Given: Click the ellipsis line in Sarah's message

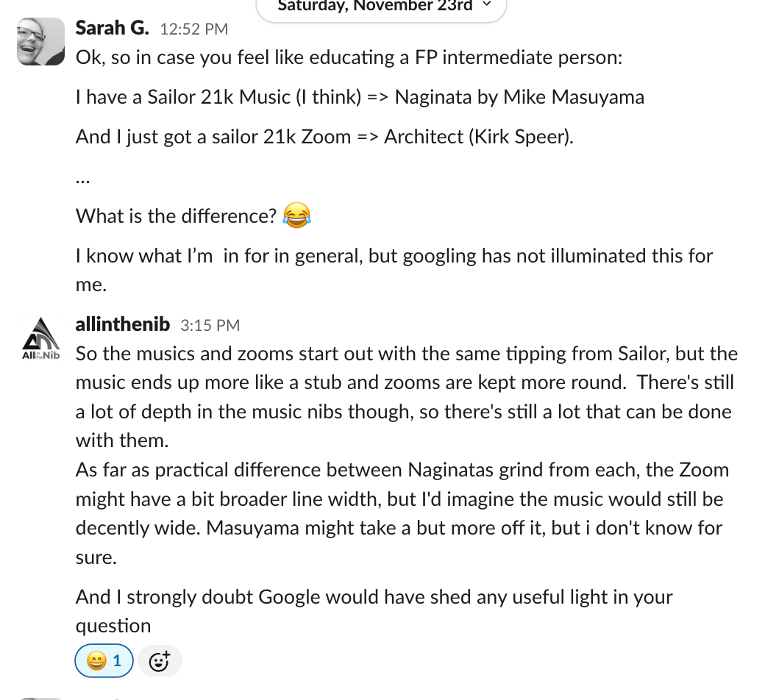Looking at the screenshot, I should pos(83,178).
